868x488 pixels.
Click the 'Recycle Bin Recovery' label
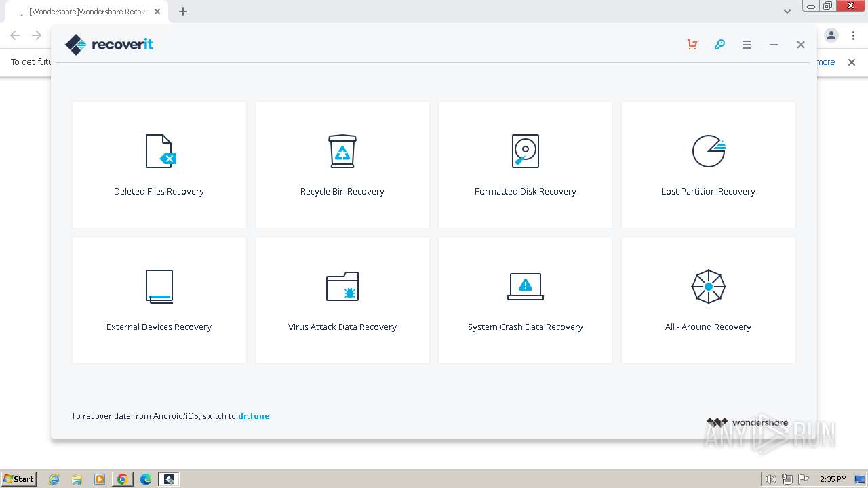click(342, 192)
